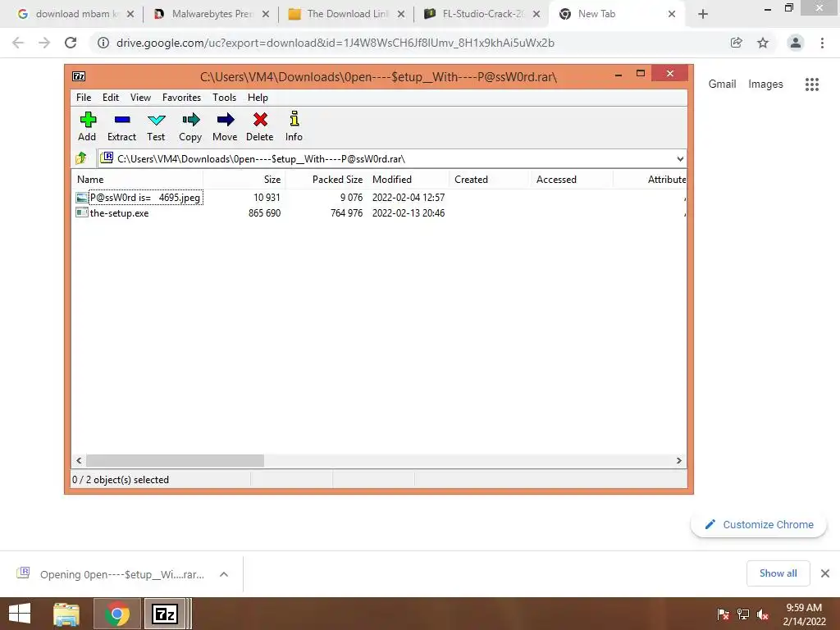
Task: Sort by the Packed Size column header
Action: pyautogui.click(x=326, y=180)
